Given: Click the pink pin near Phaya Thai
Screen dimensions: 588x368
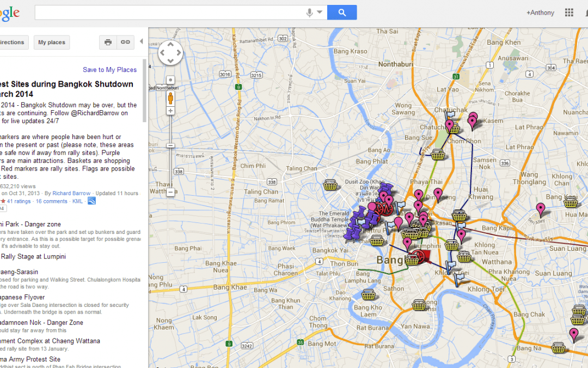Looking at the screenshot, I should tap(419, 196).
